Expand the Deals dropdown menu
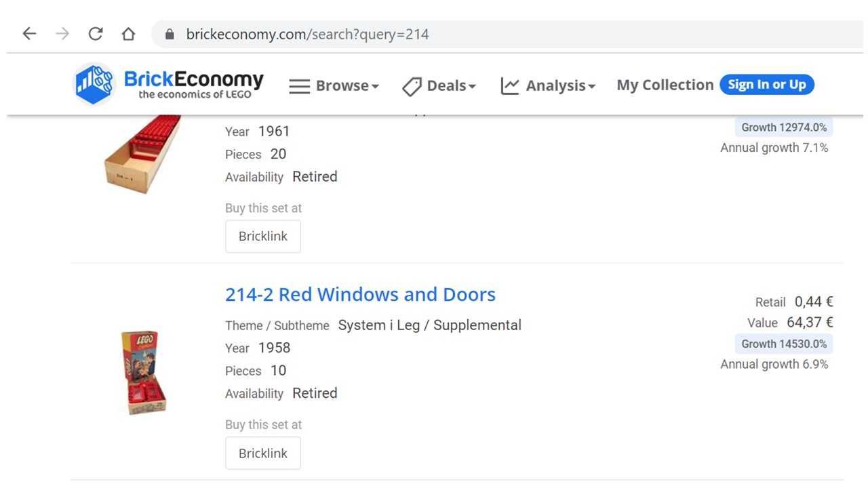The image size is (868, 488). (x=451, y=85)
